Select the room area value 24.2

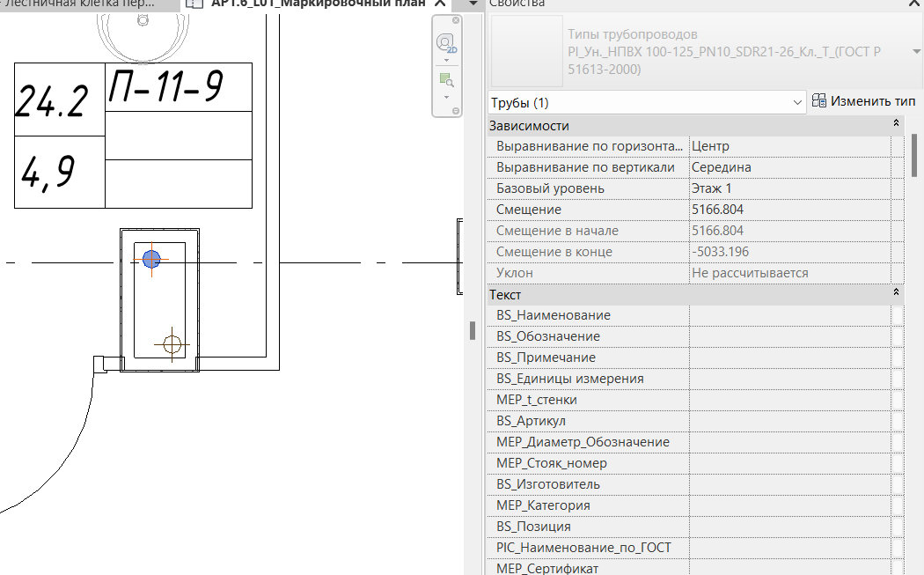point(52,100)
